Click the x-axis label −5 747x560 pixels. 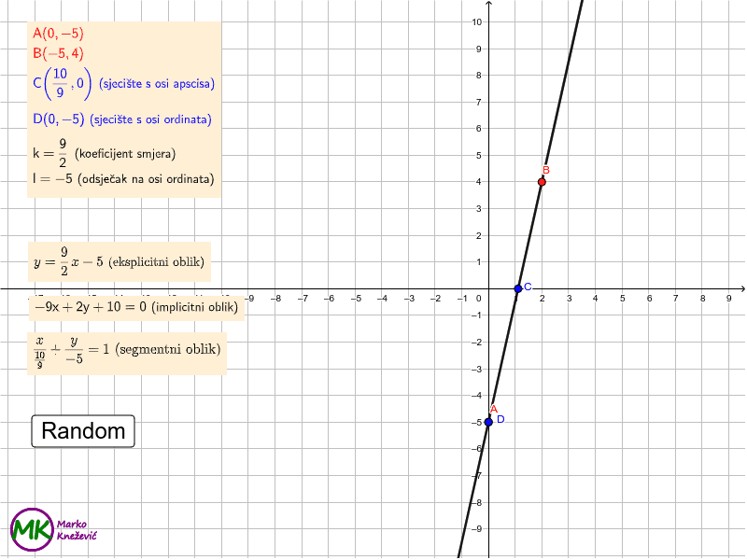click(x=356, y=299)
